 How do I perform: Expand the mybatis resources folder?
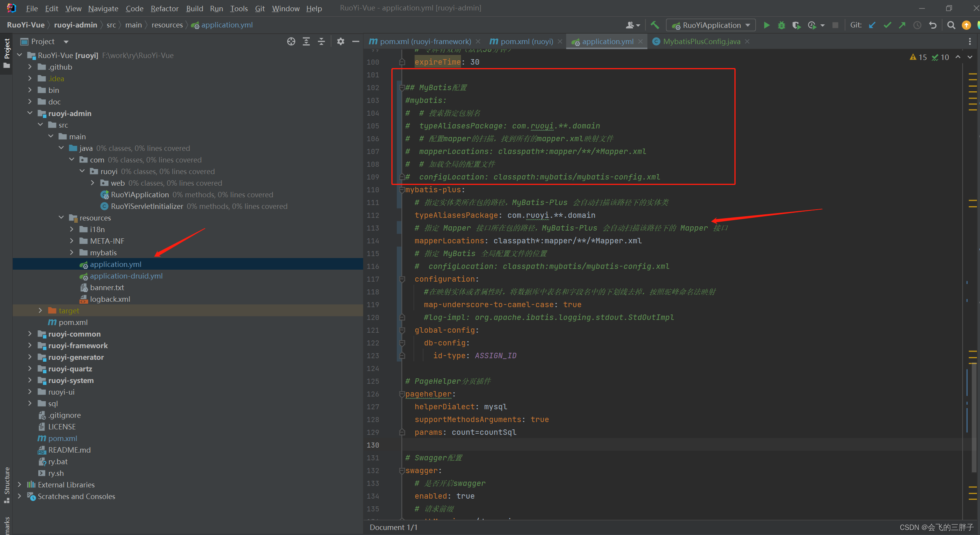click(x=72, y=253)
